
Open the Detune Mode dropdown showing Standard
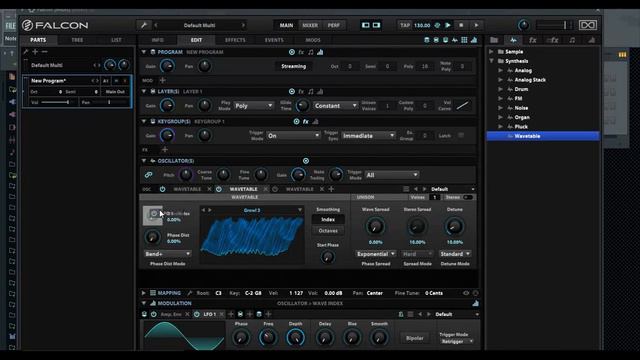coord(455,254)
